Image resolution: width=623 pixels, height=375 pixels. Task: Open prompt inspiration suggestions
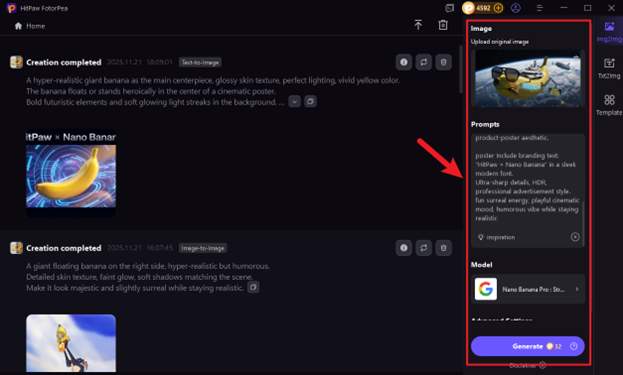pyautogui.click(x=496, y=237)
